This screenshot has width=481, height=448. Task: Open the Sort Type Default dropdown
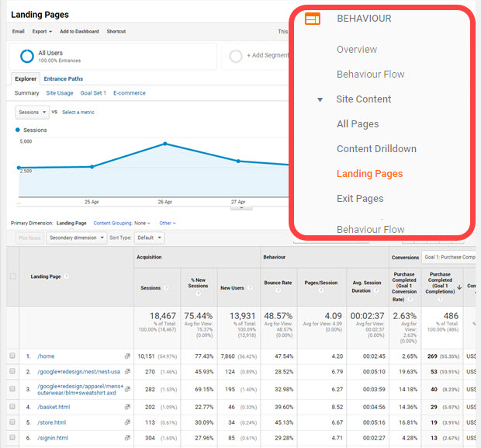click(x=146, y=238)
